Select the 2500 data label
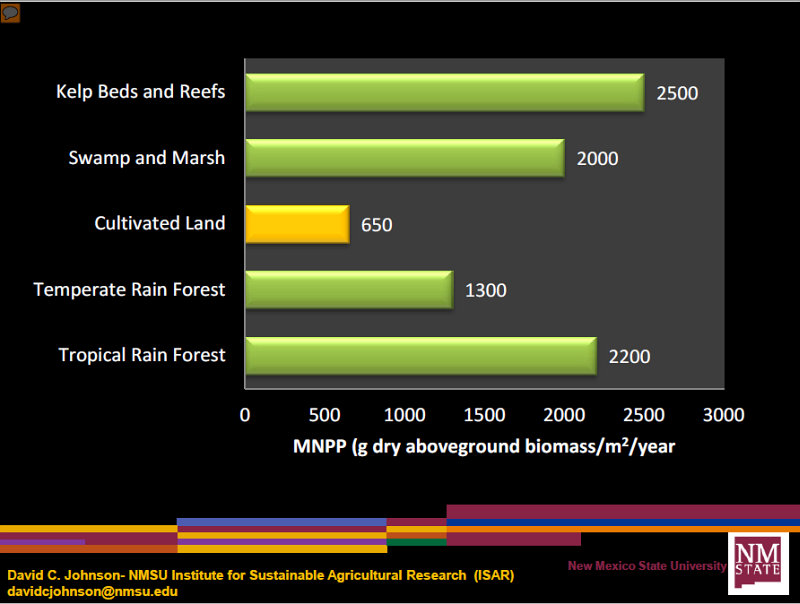 (x=677, y=93)
